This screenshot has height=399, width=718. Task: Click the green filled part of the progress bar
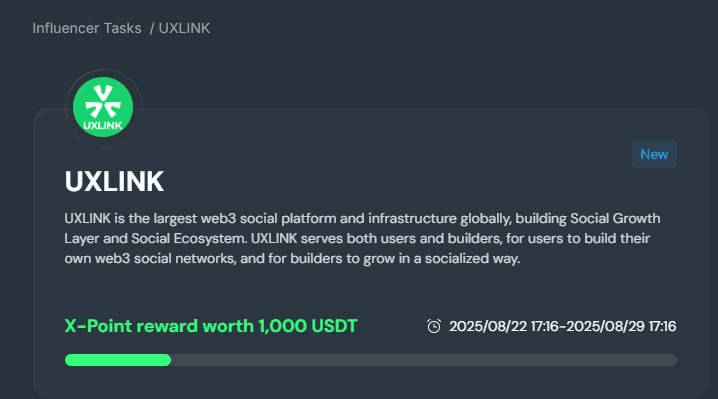118,360
